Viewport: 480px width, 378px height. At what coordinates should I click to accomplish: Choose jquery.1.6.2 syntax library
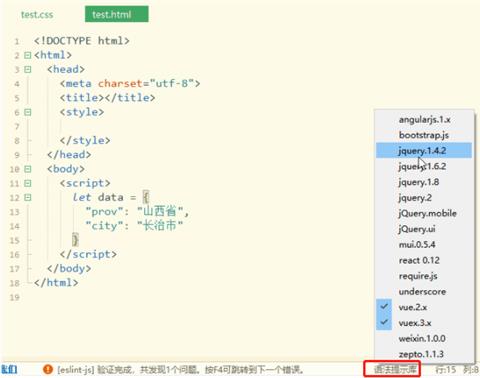424,166
